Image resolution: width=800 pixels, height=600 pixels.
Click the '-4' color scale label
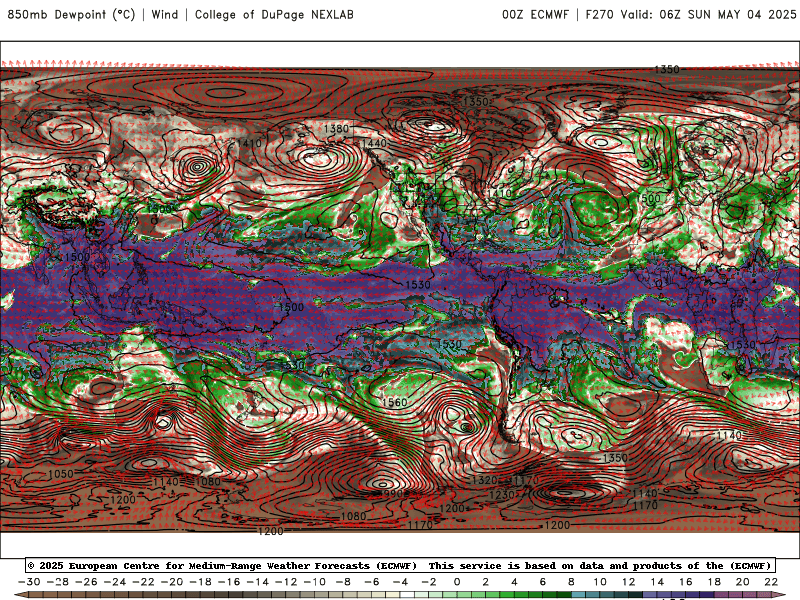coord(401,582)
